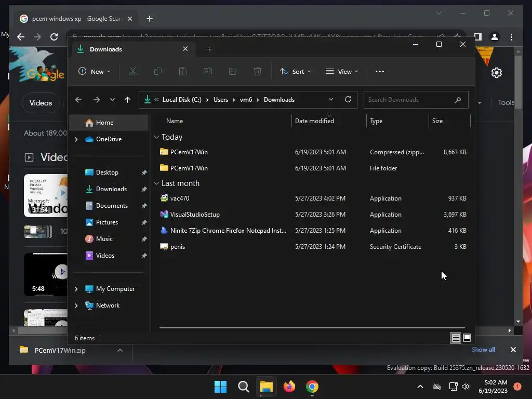Select the VisualStudioSetup application

coord(312,215)
